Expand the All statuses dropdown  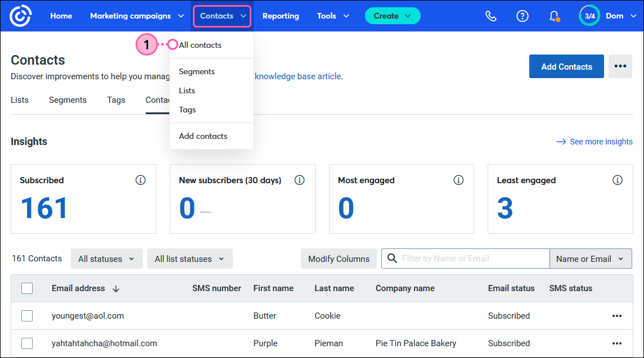pos(106,259)
